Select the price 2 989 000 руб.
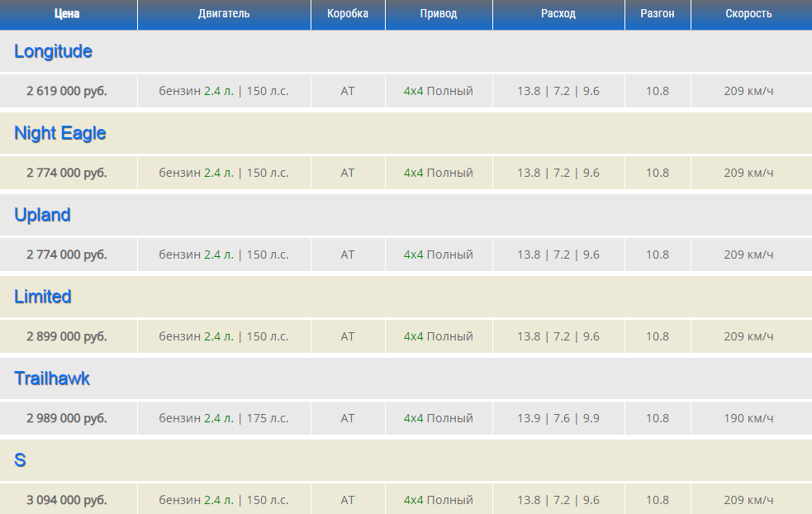This screenshot has height=514, width=812. pos(67,419)
